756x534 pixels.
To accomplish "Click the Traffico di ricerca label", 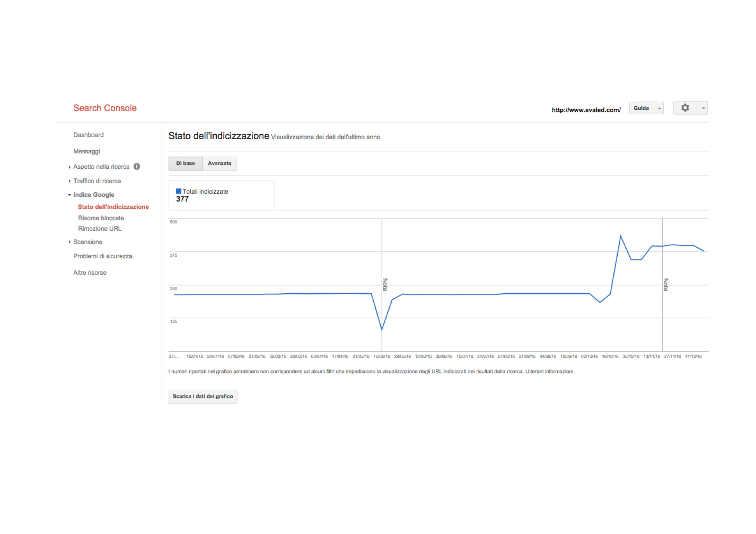I will (x=97, y=181).
